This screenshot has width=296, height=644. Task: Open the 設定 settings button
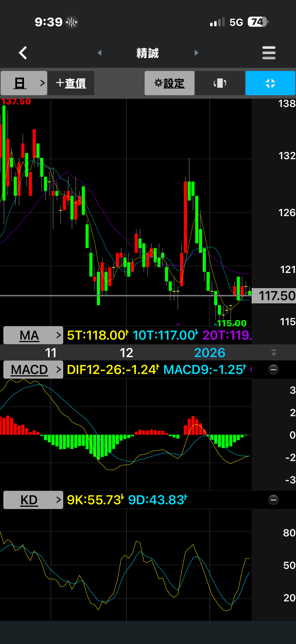(169, 83)
